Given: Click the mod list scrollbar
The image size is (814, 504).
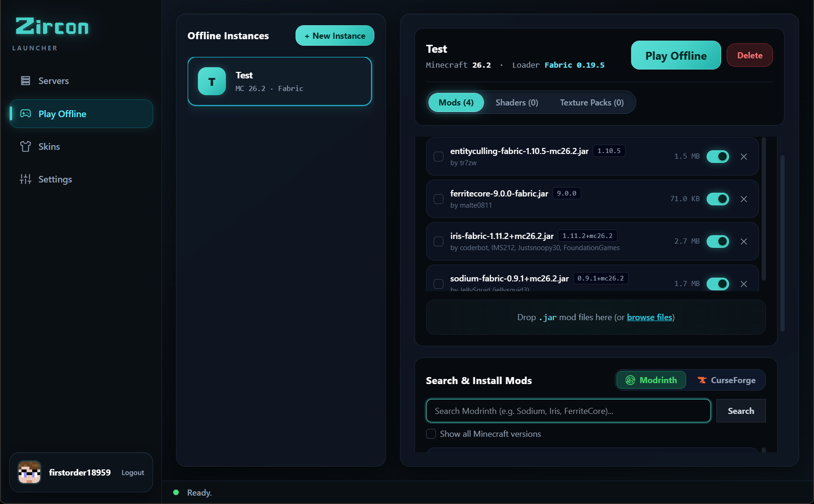Looking at the screenshot, I should point(764,209).
